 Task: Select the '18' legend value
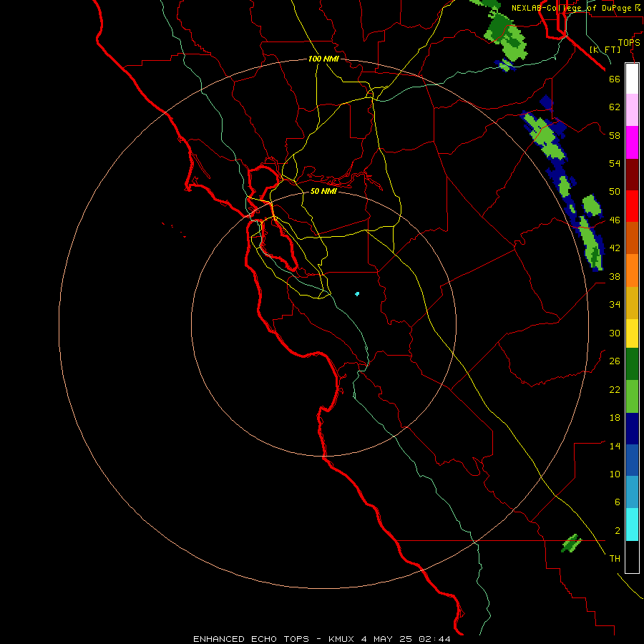615,418
